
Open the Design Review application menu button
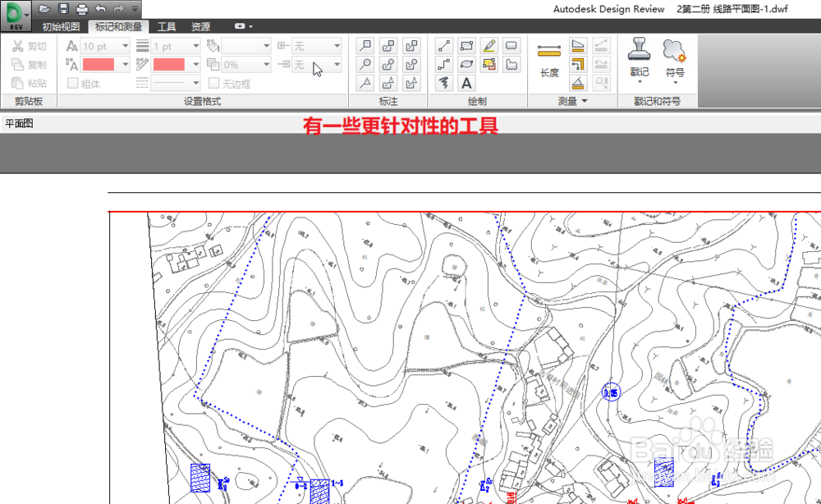click(16, 16)
